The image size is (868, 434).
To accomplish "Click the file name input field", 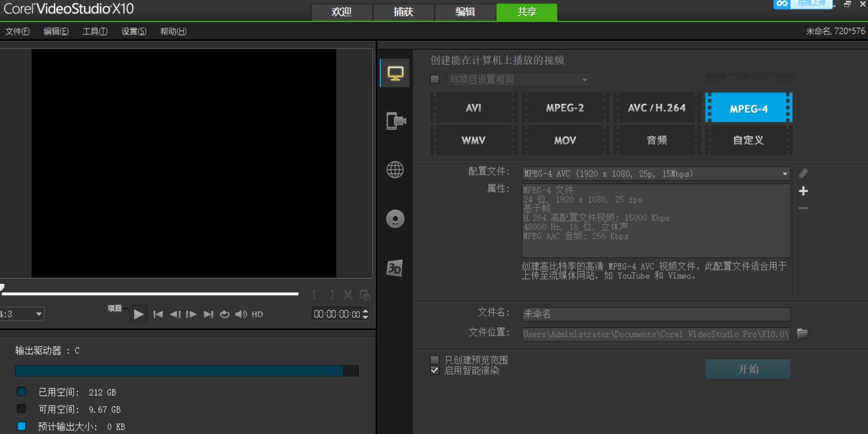I will click(x=656, y=314).
